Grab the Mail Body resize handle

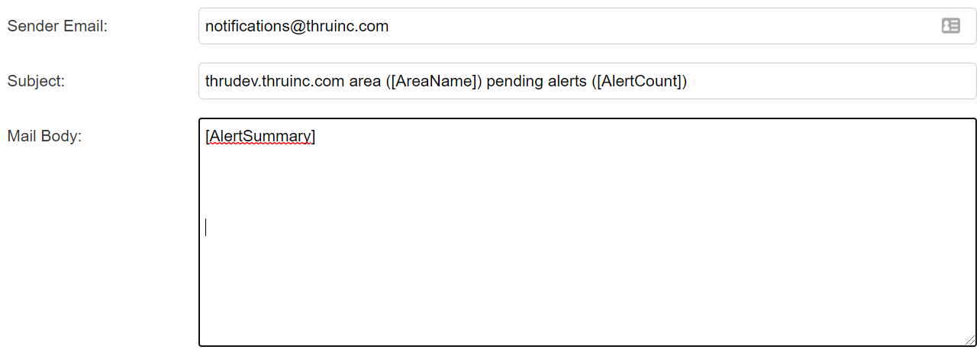pos(970,340)
